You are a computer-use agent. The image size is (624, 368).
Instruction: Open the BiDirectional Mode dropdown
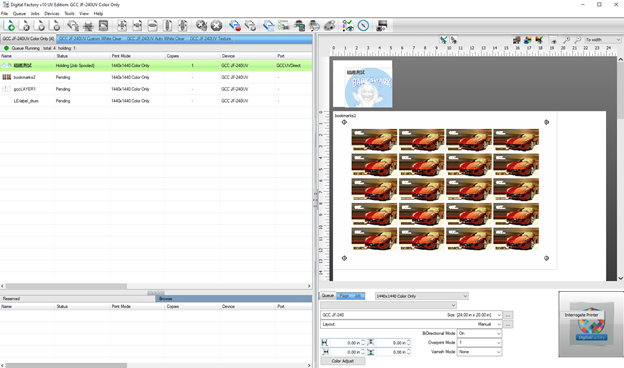(x=479, y=333)
